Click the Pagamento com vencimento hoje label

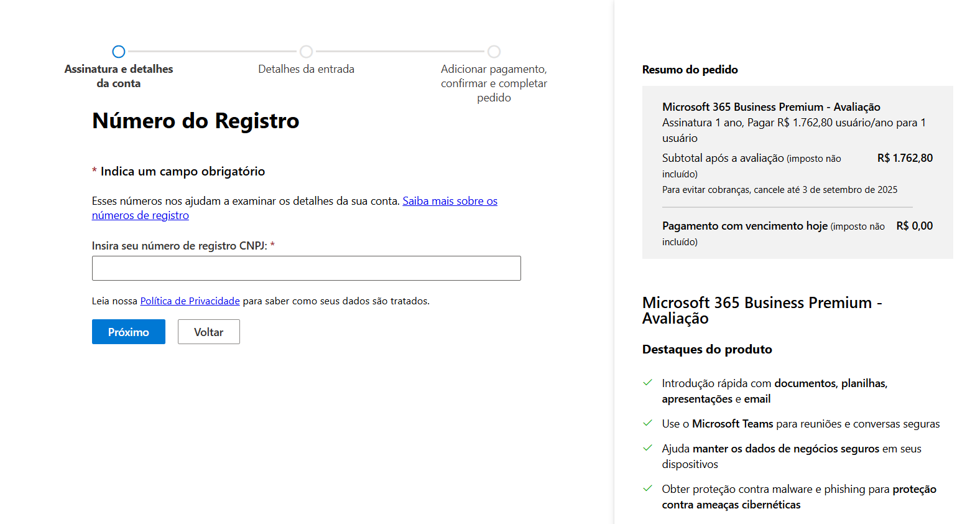(x=745, y=226)
